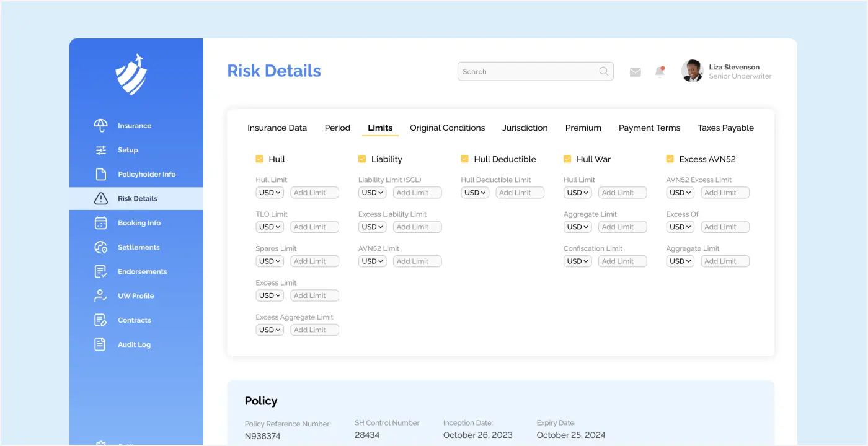Toggle the Liability checkbox
This screenshot has height=446, width=868.
pyautogui.click(x=362, y=159)
